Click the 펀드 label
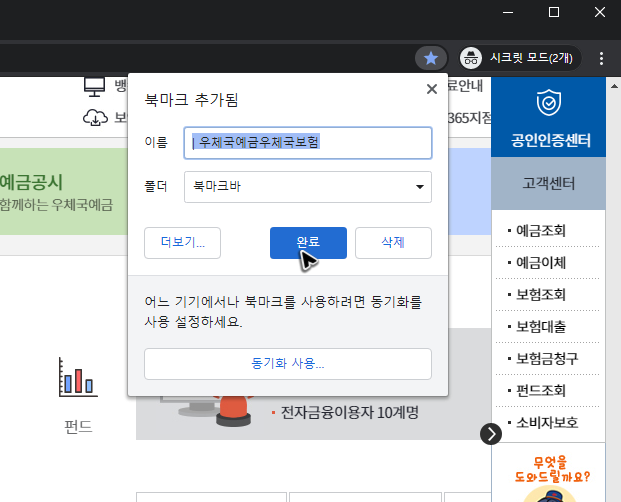The height and width of the screenshot is (502, 621). point(78,427)
